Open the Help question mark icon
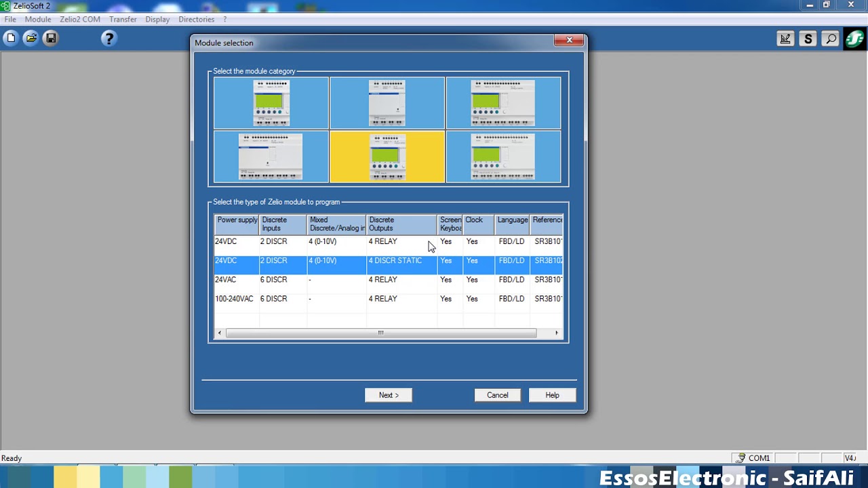868x488 pixels. 108,39
